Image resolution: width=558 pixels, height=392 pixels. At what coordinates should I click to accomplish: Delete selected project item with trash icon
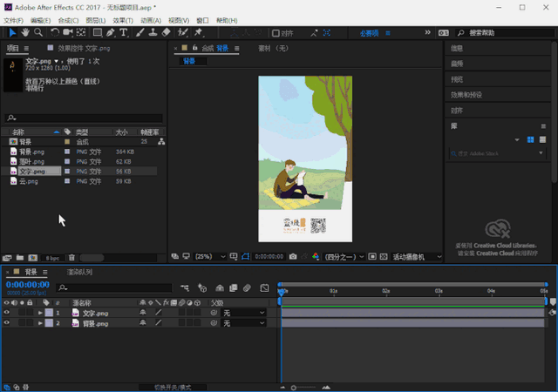point(71,258)
